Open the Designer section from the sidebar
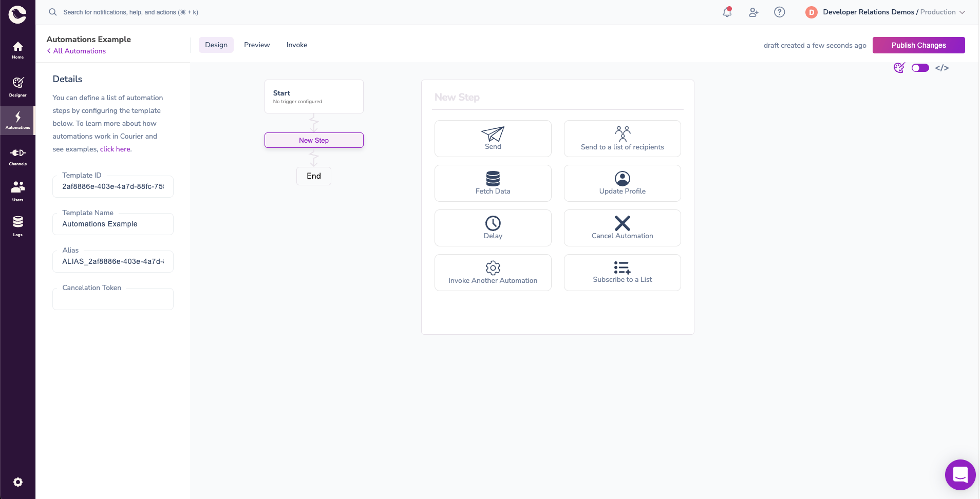Viewport: 980px width, 499px height. [x=17, y=87]
